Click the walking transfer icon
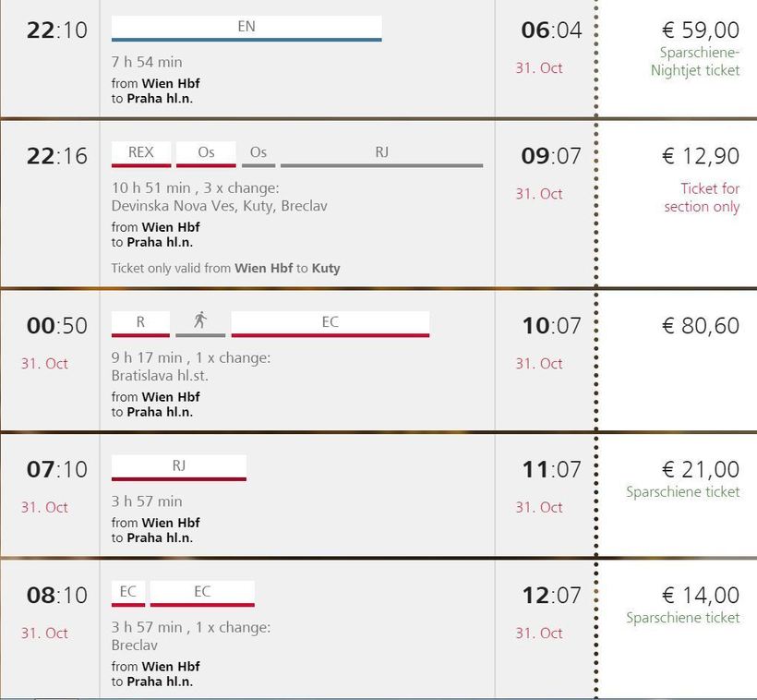The image size is (757, 700). pyautogui.click(x=200, y=321)
